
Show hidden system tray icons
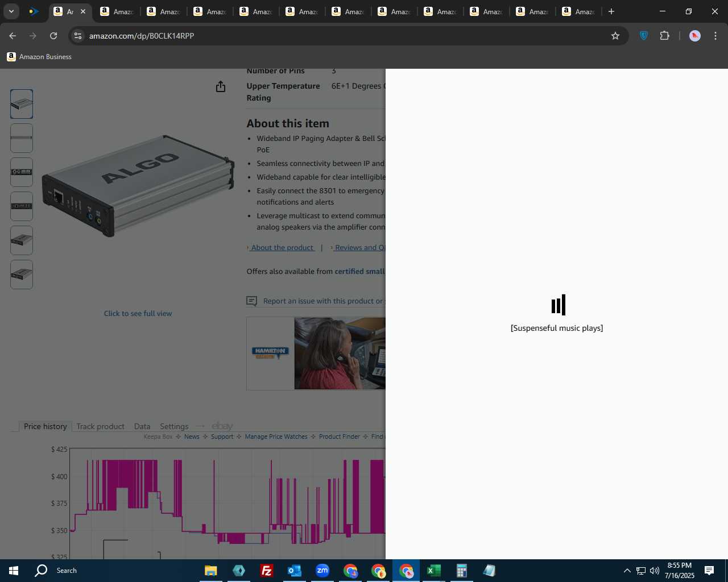click(627, 571)
